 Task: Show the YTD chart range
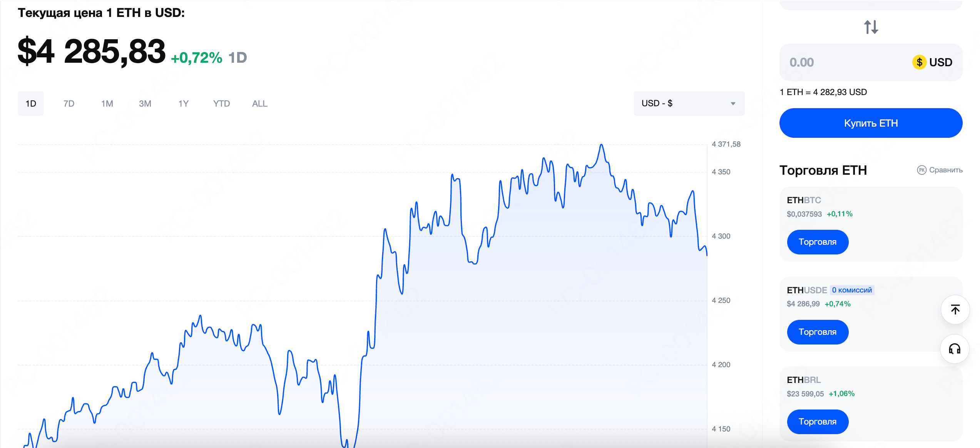point(221,104)
